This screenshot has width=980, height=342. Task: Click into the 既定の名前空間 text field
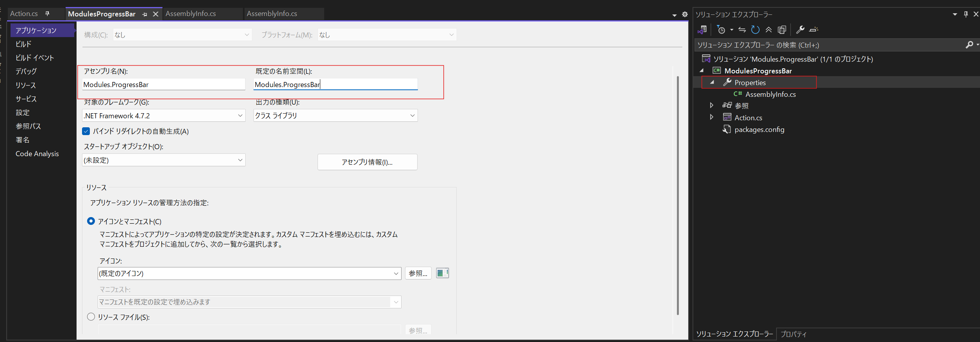click(336, 84)
